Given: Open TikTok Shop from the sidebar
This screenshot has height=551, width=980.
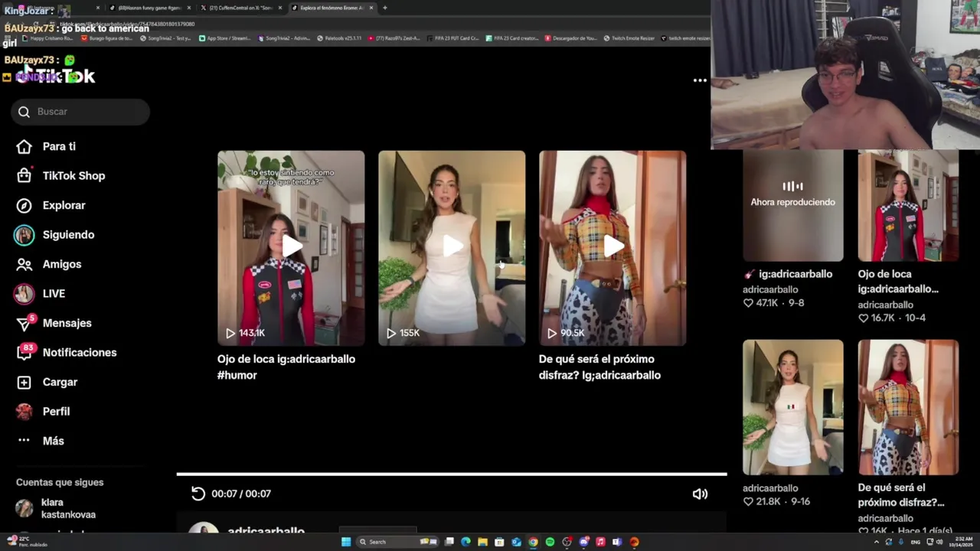Looking at the screenshot, I should [60, 175].
